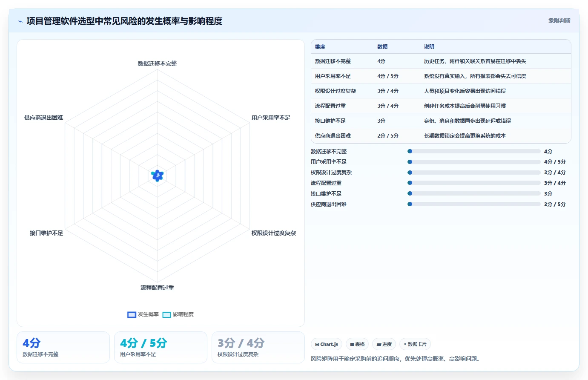Click the 用户采用率不足 progress bar
588x380 pixels.
474,162
